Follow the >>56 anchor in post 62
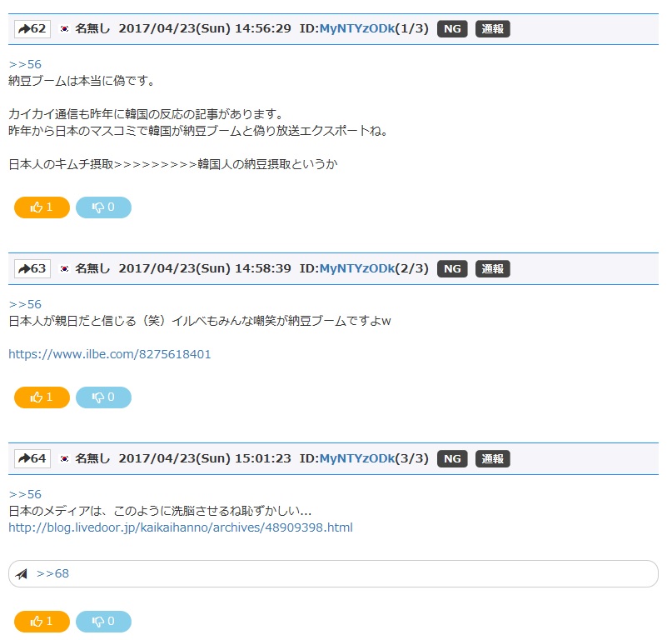The width and height of the screenshot is (672, 640). [25, 64]
